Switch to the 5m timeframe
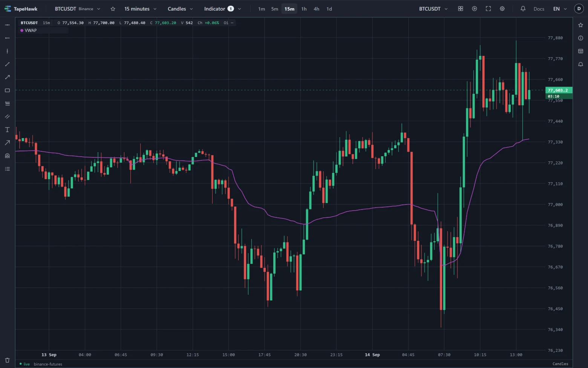588x368 pixels. point(275,9)
